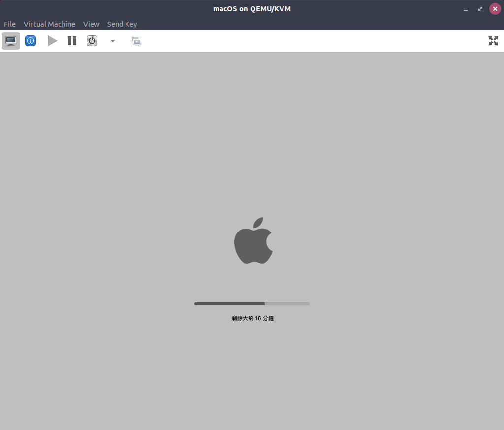The height and width of the screenshot is (430, 504).
Task: Open the Send Key menu
Action: (122, 24)
